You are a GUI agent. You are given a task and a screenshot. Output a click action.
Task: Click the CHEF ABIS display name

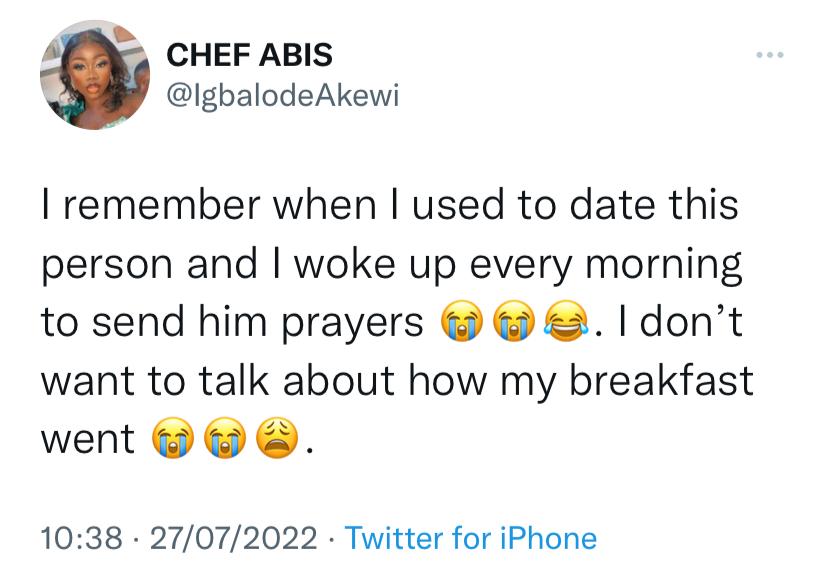(x=249, y=55)
